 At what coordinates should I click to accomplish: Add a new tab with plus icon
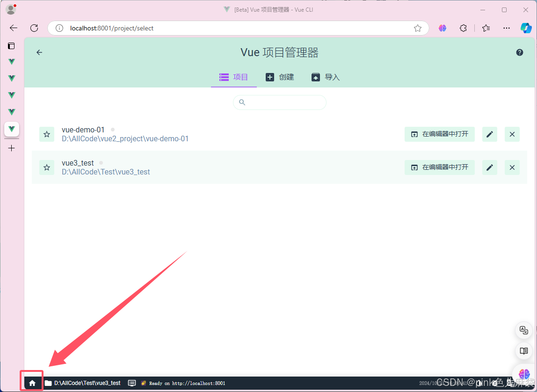point(12,148)
